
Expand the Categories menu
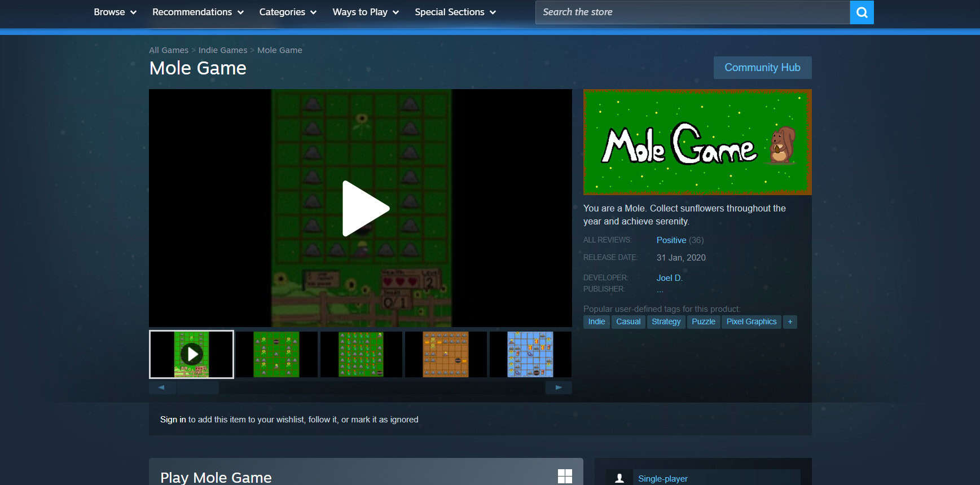coord(288,12)
